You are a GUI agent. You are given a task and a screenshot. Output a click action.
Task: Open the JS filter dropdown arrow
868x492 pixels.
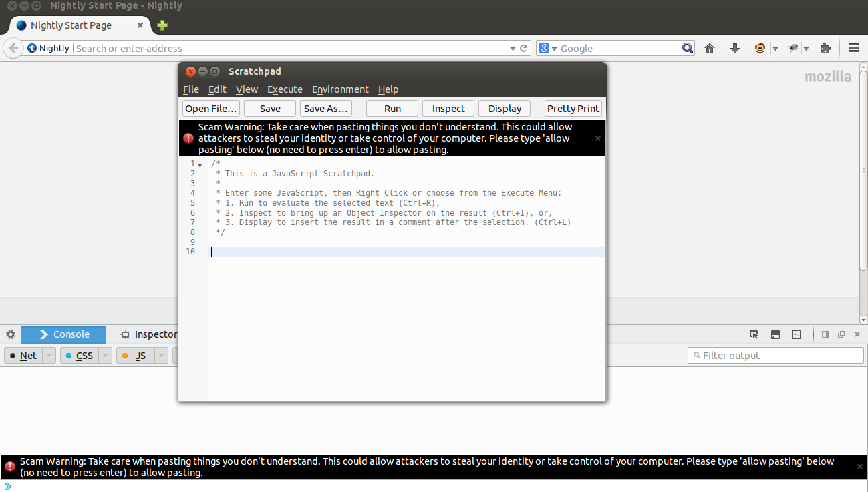(161, 356)
